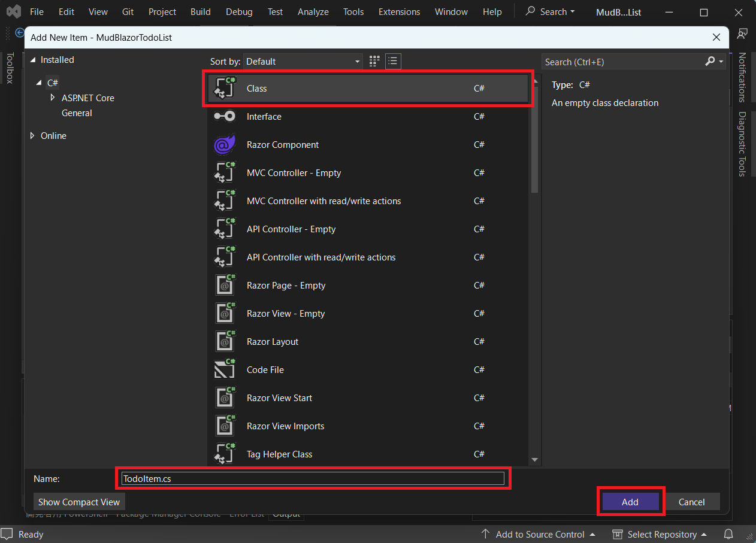This screenshot has height=543, width=756.
Task: Click the scroll down arrow of template list
Action: (534, 460)
